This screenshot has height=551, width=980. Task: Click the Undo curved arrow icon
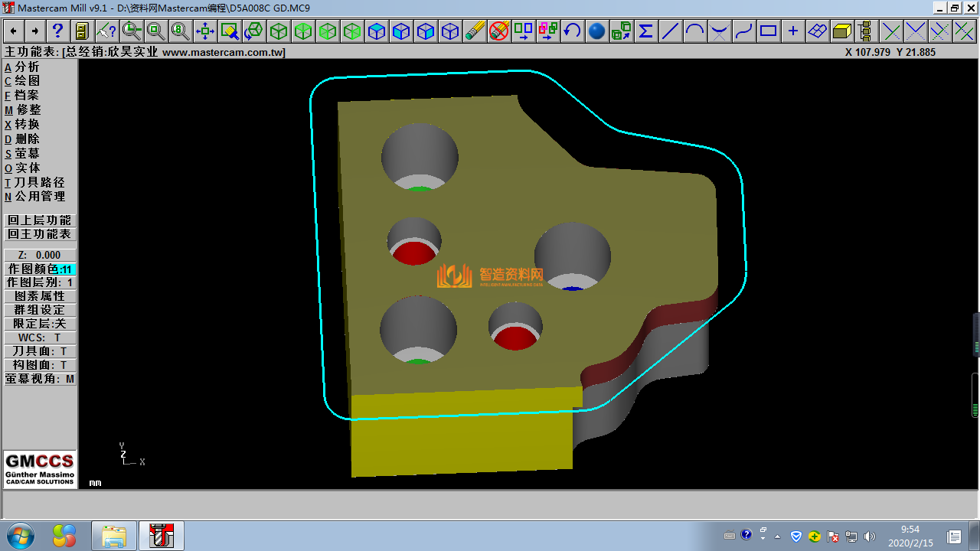tap(572, 31)
